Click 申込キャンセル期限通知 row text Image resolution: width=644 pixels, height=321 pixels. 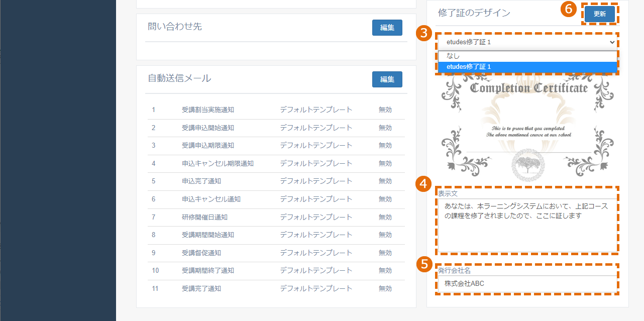[x=218, y=164]
